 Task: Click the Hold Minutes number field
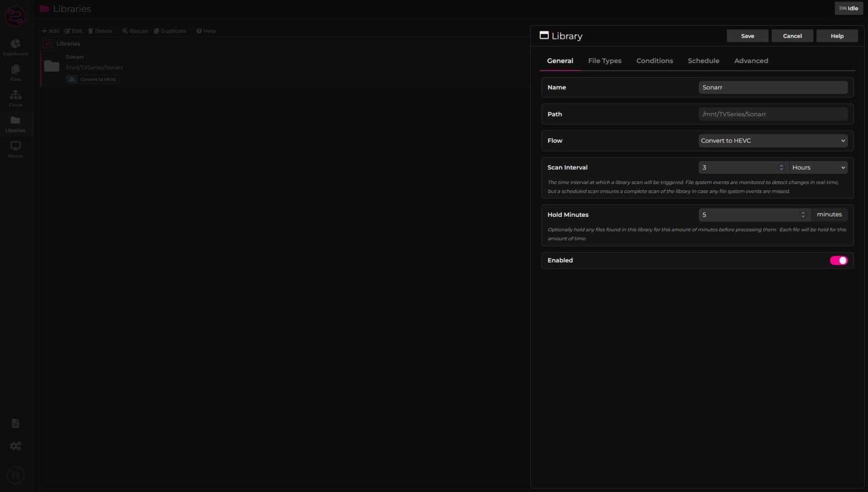pos(754,214)
